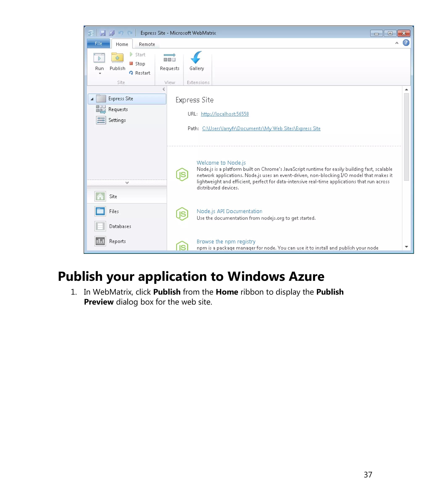
Task: Click the Redo icon
Action: [130, 33]
